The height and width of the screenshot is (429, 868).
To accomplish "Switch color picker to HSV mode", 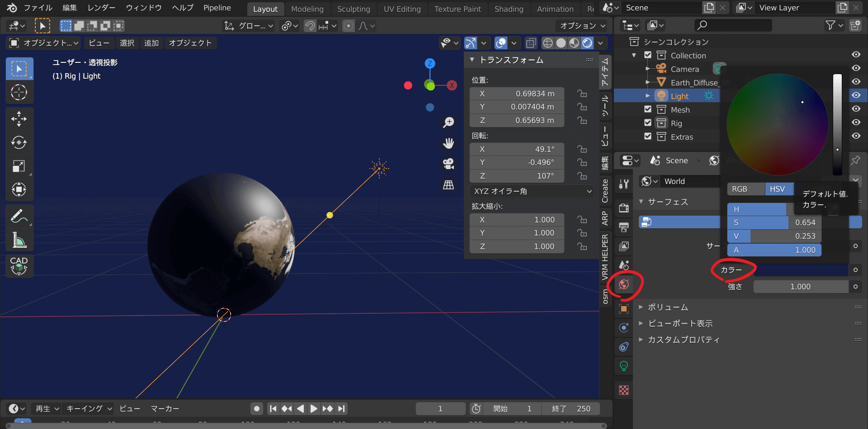I will [x=779, y=189].
